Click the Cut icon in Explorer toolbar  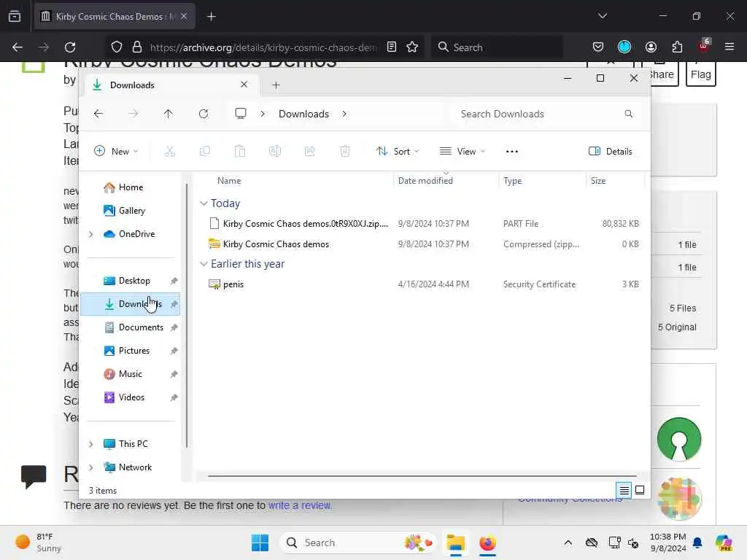[169, 152]
